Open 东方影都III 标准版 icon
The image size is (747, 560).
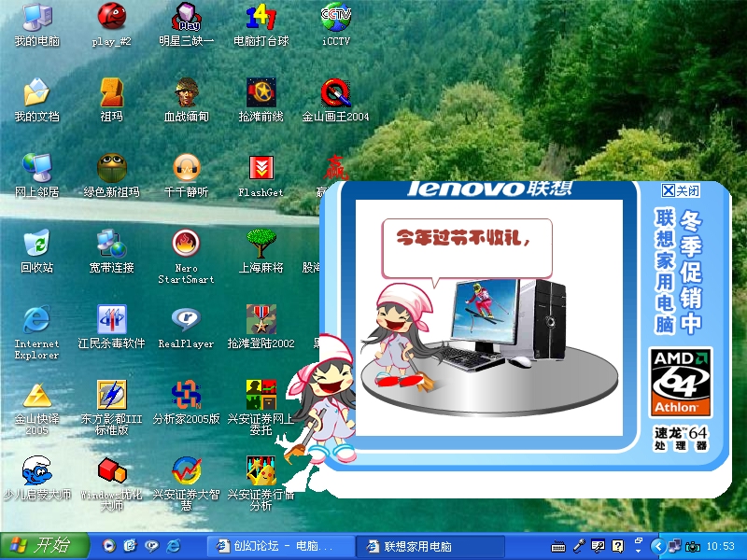[x=111, y=408]
